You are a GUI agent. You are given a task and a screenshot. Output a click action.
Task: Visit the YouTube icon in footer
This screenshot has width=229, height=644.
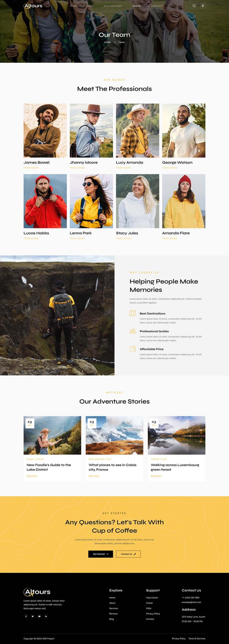pos(40,616)
